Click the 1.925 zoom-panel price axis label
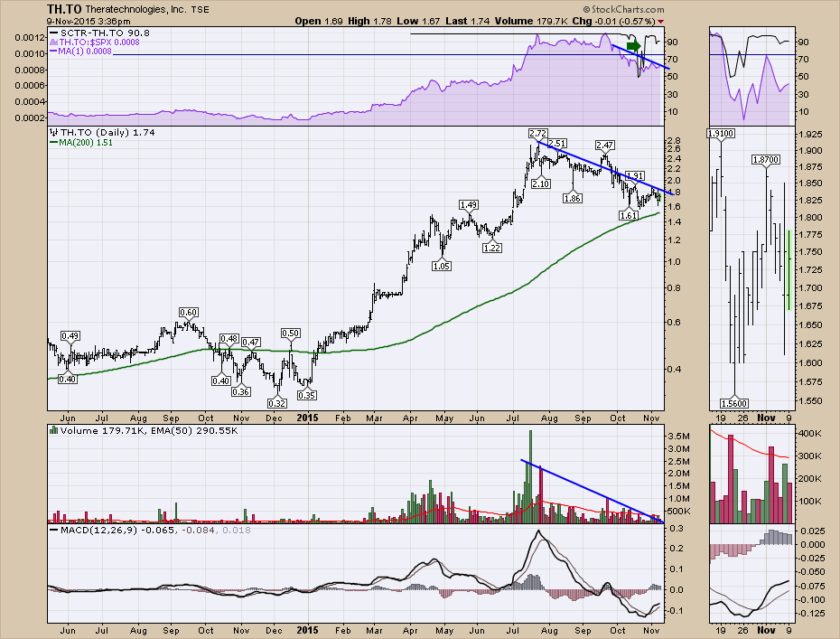The image size is (840, 639). tap(809, 134)
